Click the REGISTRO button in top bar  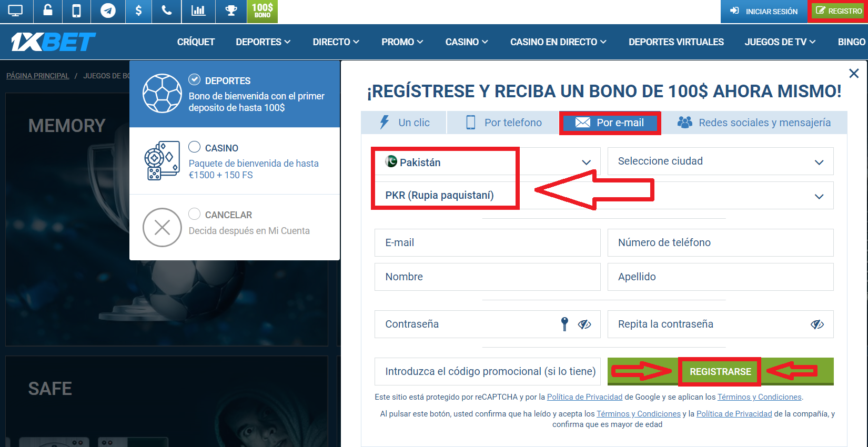point(839,11)
